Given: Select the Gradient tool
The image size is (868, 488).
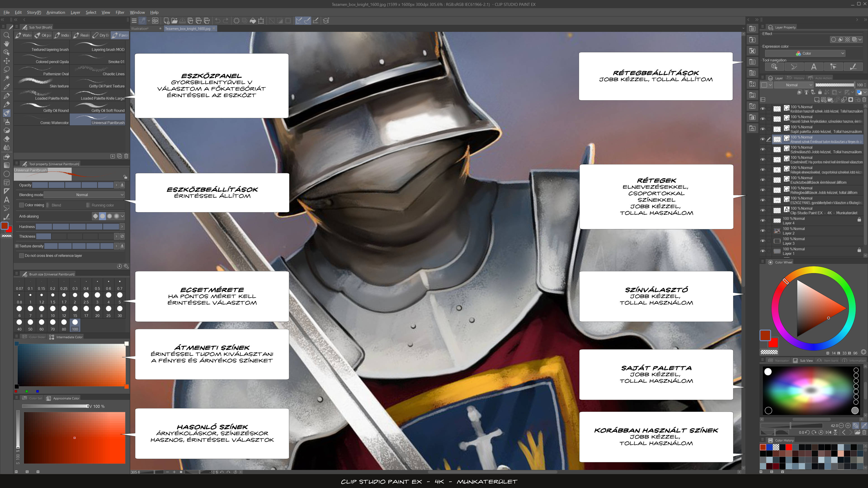Looking at the screenshot, I should pyautogui.click(x=6, y=165).
